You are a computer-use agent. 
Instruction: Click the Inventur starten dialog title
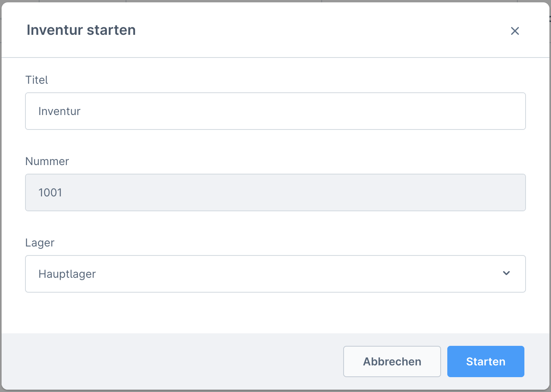81,30
